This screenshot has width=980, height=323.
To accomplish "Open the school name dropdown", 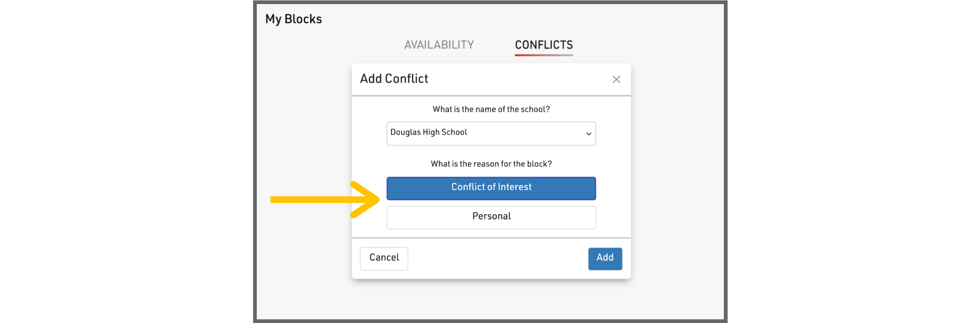I will (491, 134).
